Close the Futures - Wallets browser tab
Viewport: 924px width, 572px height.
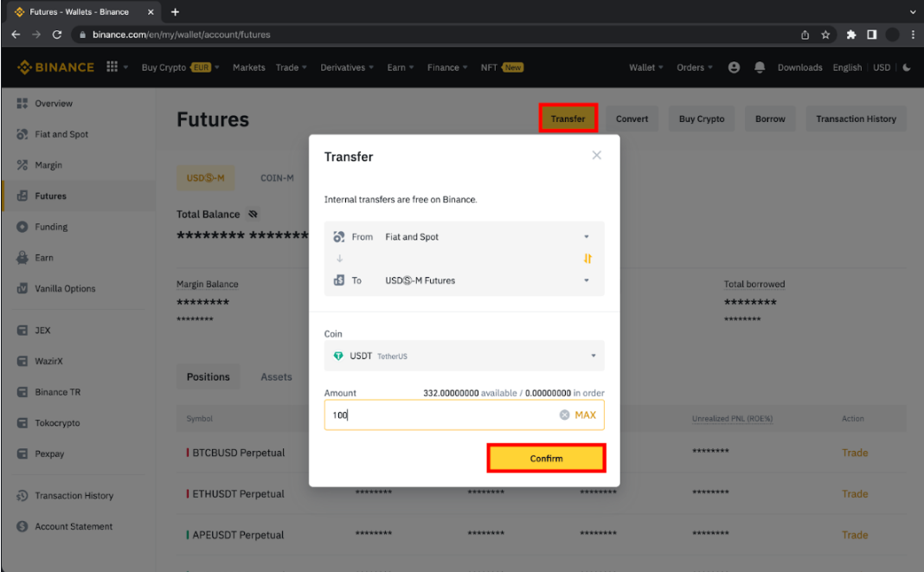(x=151, y=12)
